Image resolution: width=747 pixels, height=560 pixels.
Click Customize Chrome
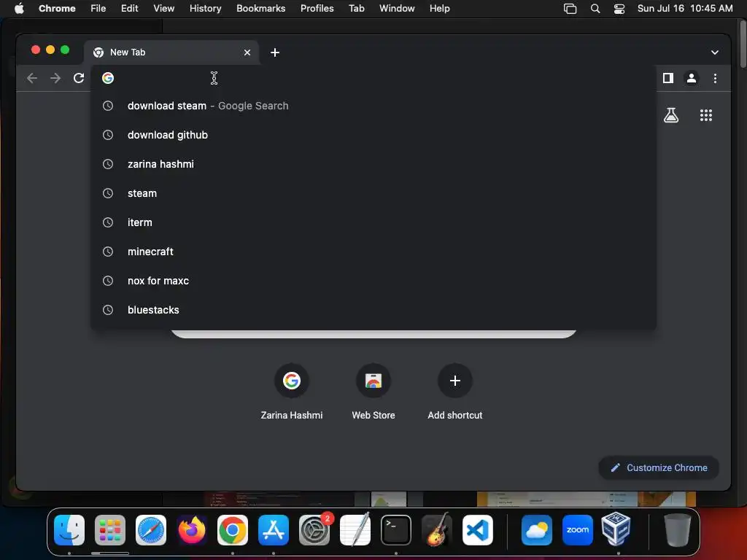tap(659, 467)
